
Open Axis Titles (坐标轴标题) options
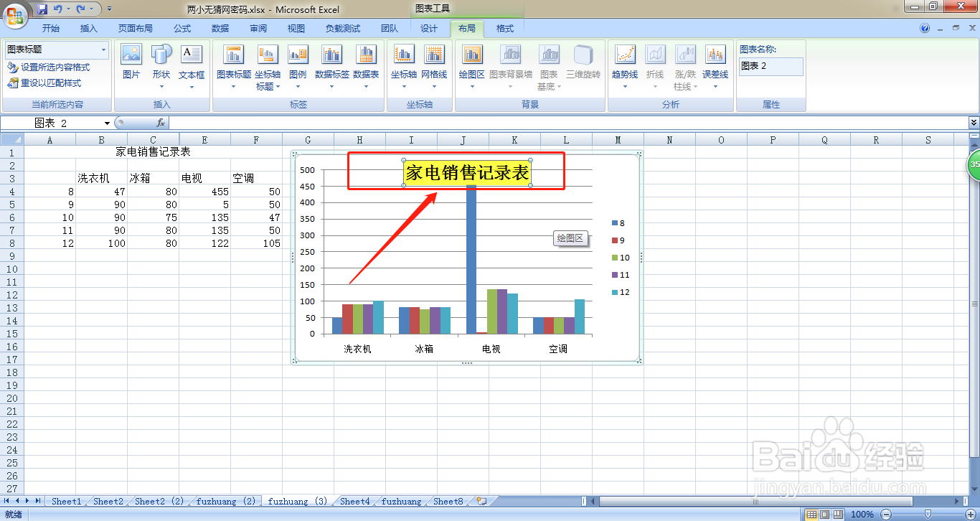click(x=268, y=67)
